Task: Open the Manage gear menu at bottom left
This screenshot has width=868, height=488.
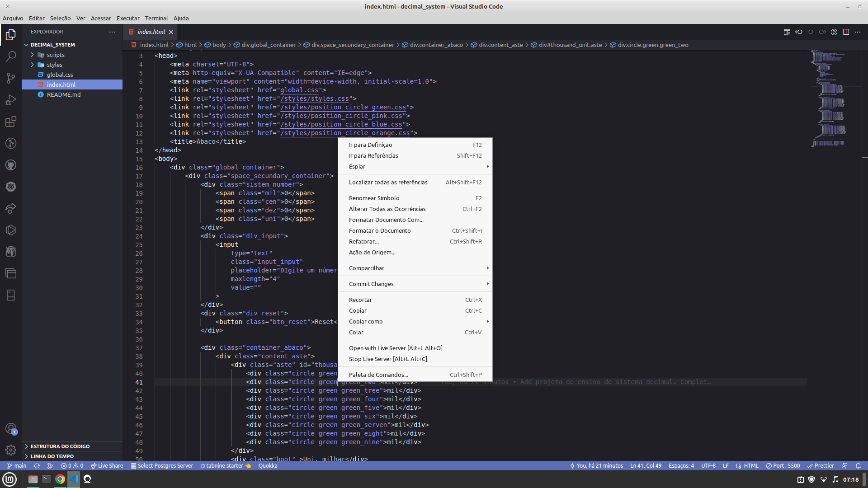Action: [x=11, y=450]
